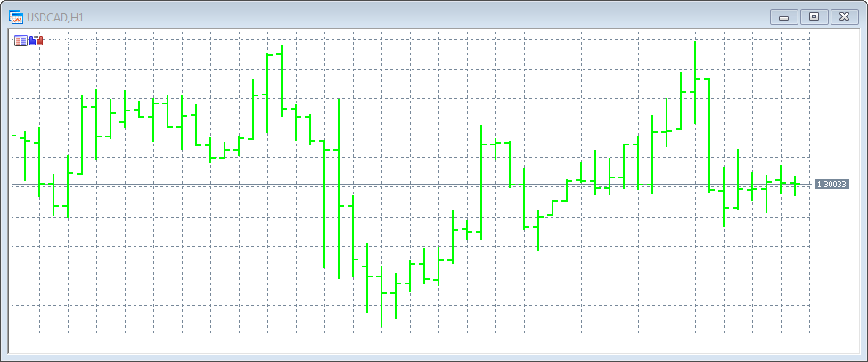Click the 1.30033 current price label

[832, 184]
